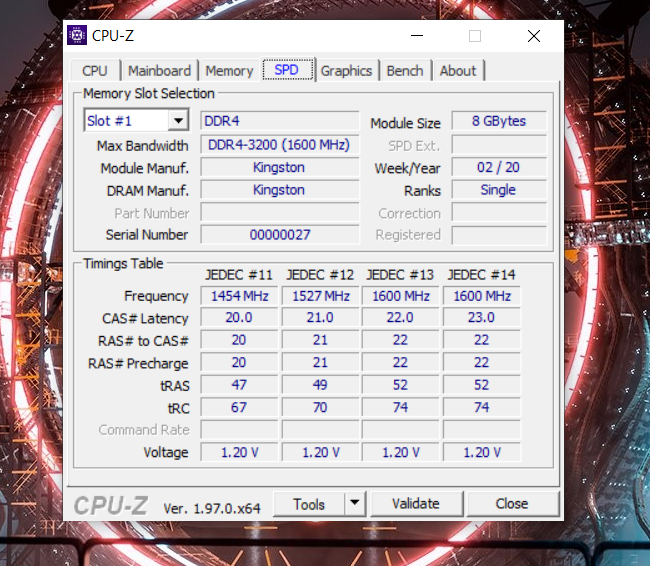Image resolution: width=650 pixels, height=566 pixels.
Task: Click the 1527 MHz frequency cell
Action: click(x=320, y=296)
